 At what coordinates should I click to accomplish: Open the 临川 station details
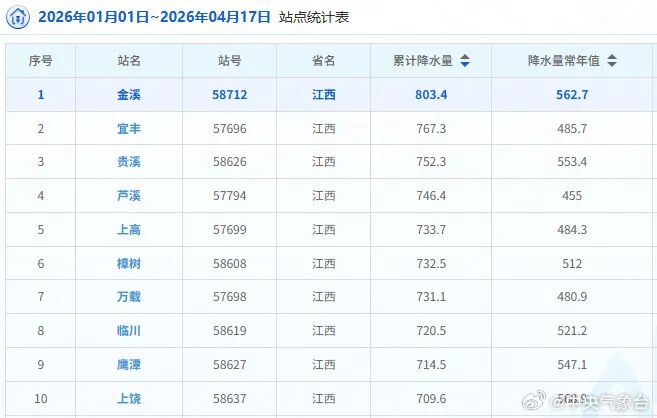[x=129, y=331]
